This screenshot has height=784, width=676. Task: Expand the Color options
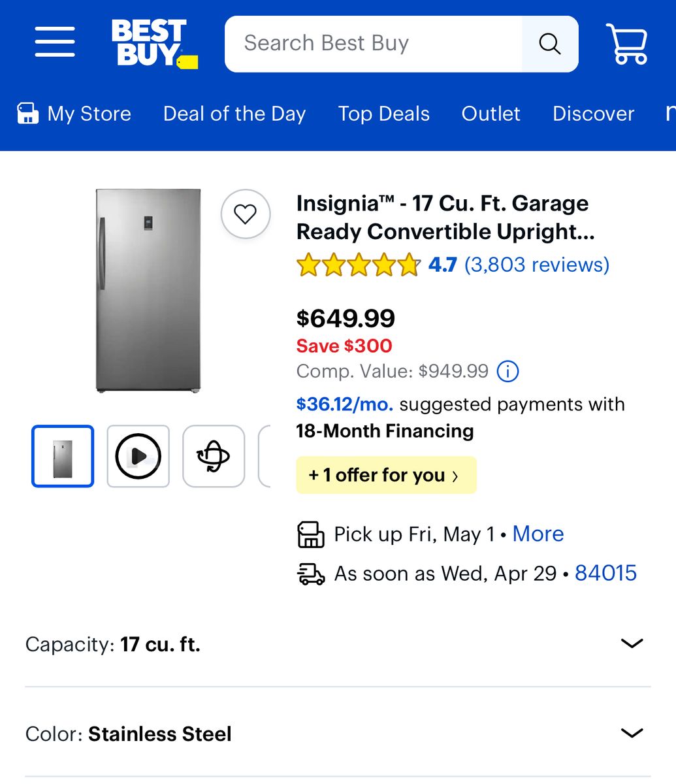click(631, 734)
